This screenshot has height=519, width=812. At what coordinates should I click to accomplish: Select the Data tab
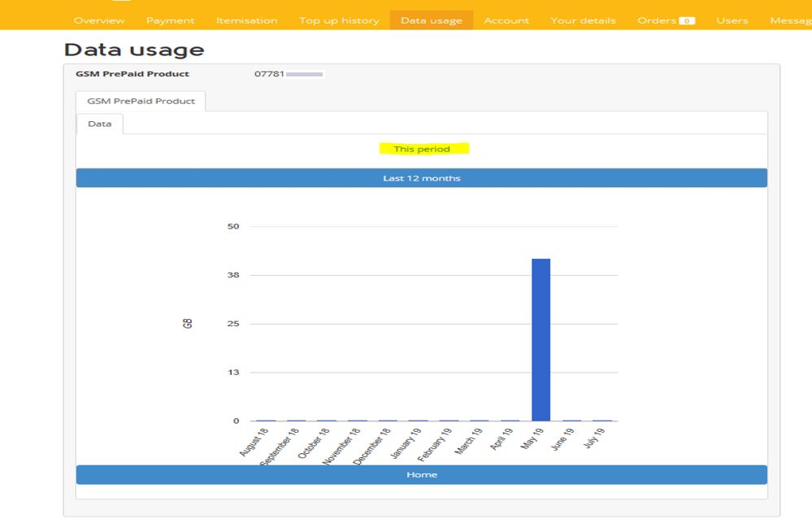[x=101, y=124]
